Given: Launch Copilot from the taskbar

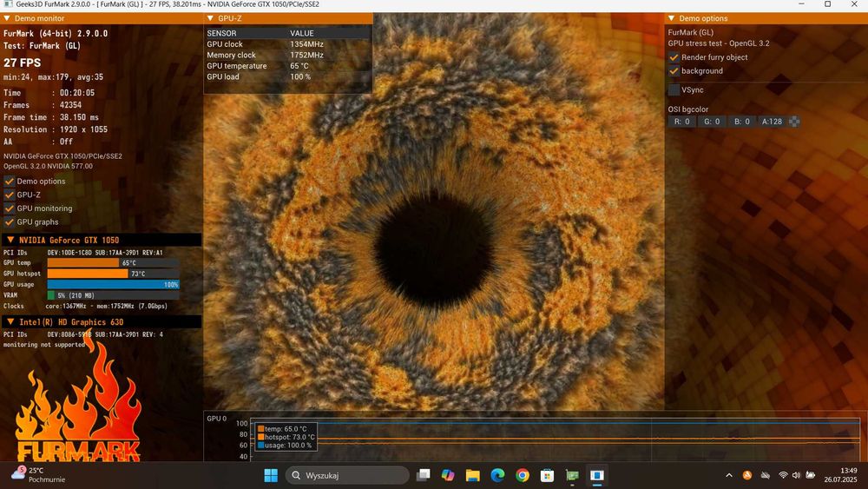Looking at the screenshot, I should click(448, 475).
